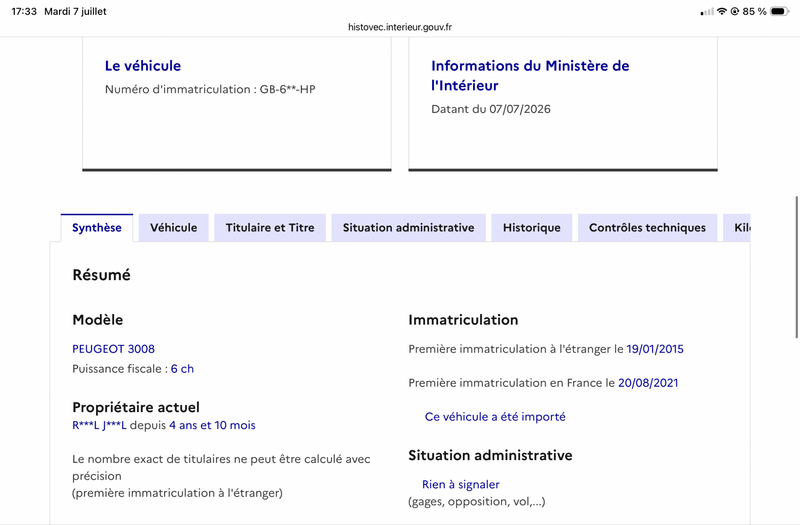Viewport: 800px width, 525px height.
Task: Click the 'Ce véhicule a été importé' notice
Action: [x=495, y=417]
